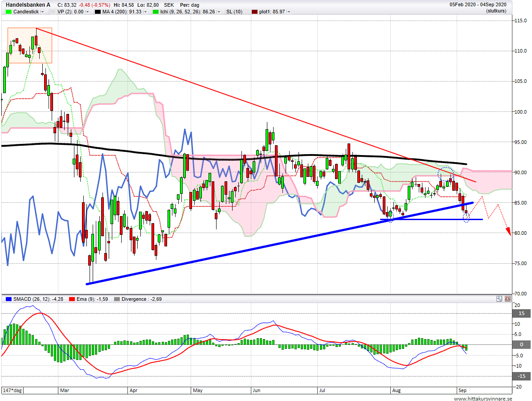This screenshot has height=401, width=532.
Task: Click the green Candlestick color swatch
Action: tap(9, 12)
